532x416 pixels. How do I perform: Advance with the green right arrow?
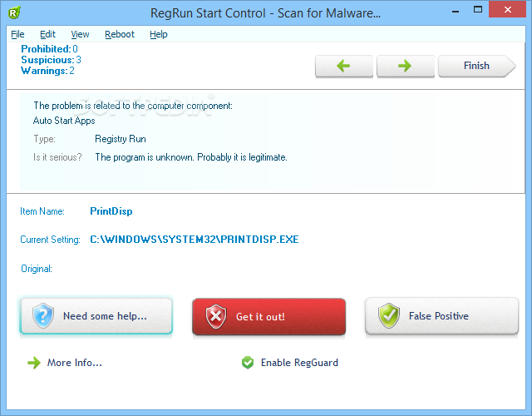pyautogui.click(x=405, y=66)
